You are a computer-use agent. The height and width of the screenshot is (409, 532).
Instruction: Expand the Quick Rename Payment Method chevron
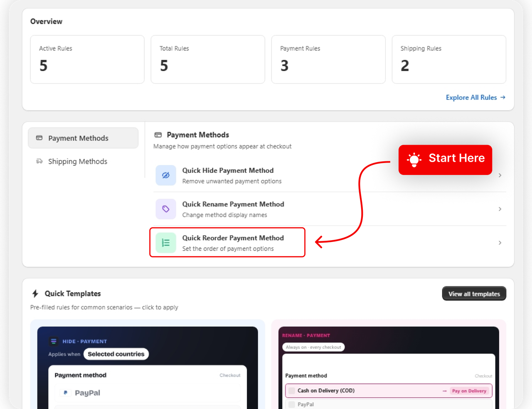pos(500,209)
